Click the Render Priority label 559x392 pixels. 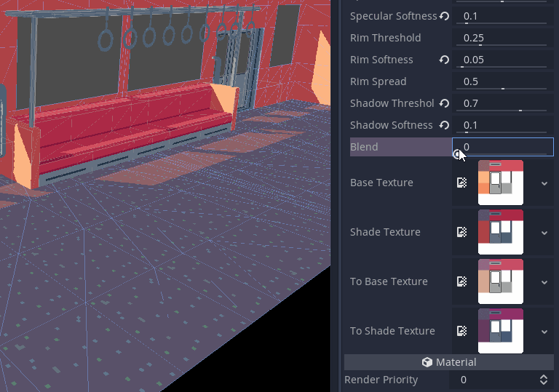click(381, 380)
